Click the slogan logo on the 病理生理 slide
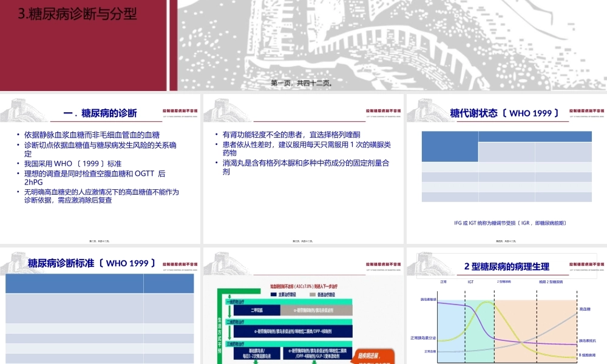 pyautogui.click(x=586, y=266)
